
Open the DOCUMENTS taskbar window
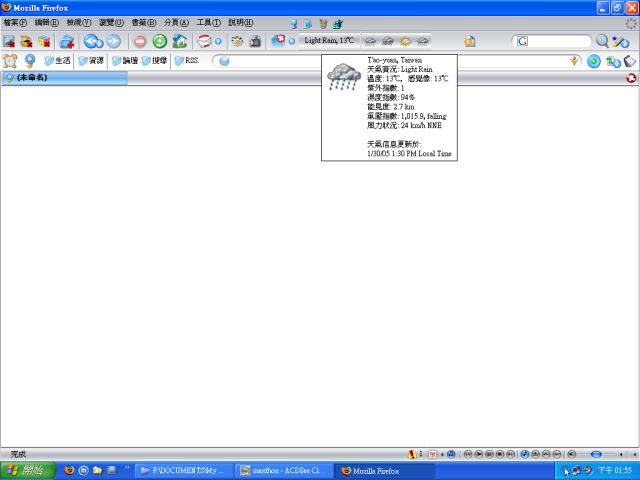184,471
